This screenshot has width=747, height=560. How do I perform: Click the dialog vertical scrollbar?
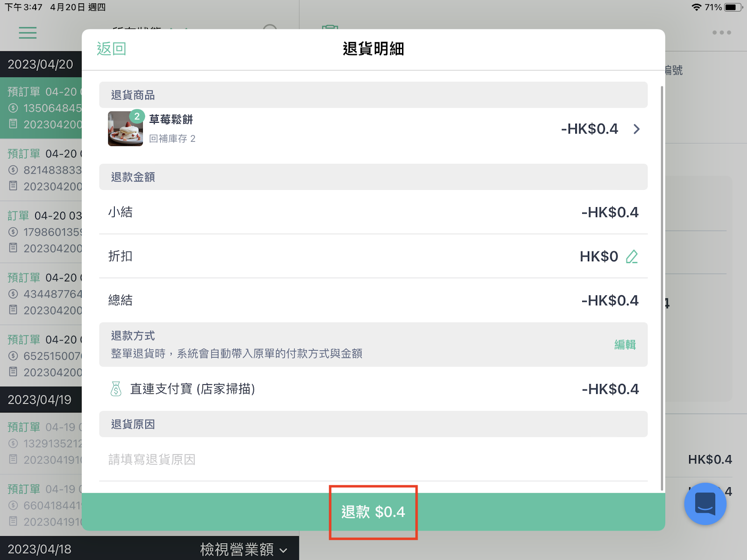[662, 288]
